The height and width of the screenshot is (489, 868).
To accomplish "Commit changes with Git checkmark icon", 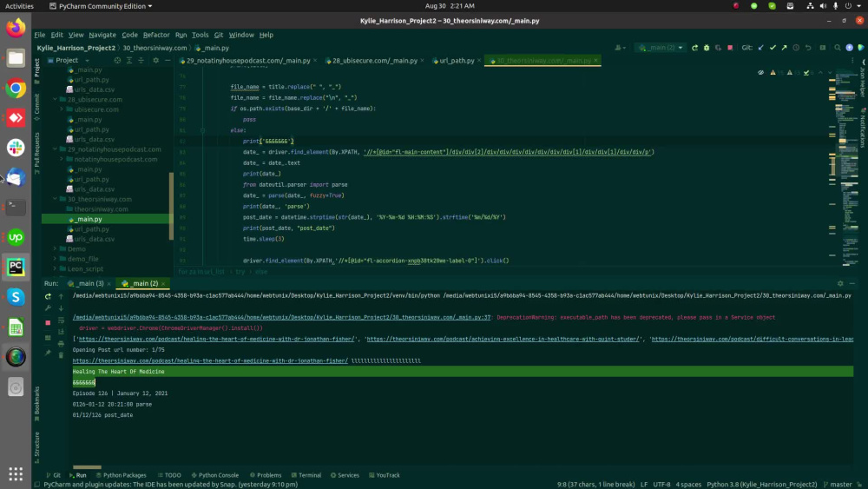I will 773,48.
